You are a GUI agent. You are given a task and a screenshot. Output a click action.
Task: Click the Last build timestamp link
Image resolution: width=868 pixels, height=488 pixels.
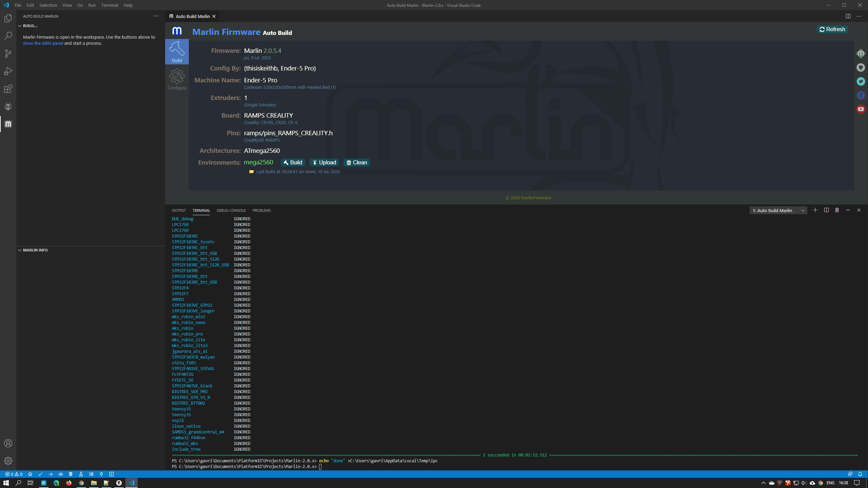(x=298, y=171)
